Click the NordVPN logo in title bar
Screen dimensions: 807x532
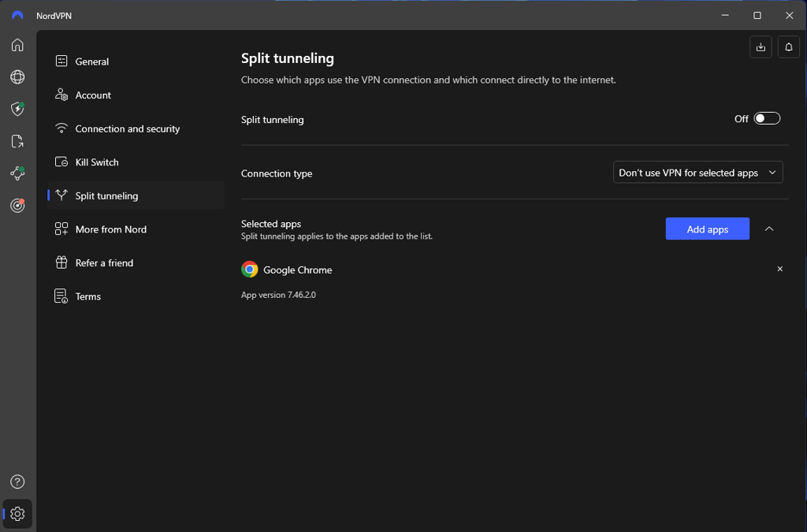[17, 16]
